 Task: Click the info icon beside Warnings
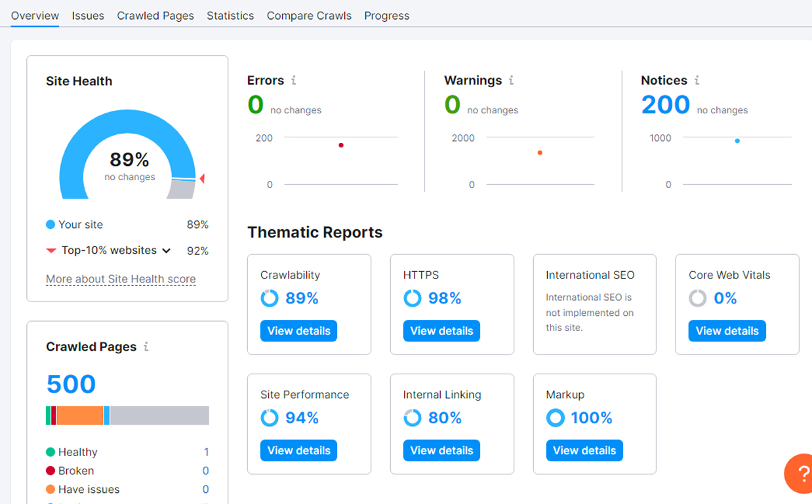(x=511, y=81)
